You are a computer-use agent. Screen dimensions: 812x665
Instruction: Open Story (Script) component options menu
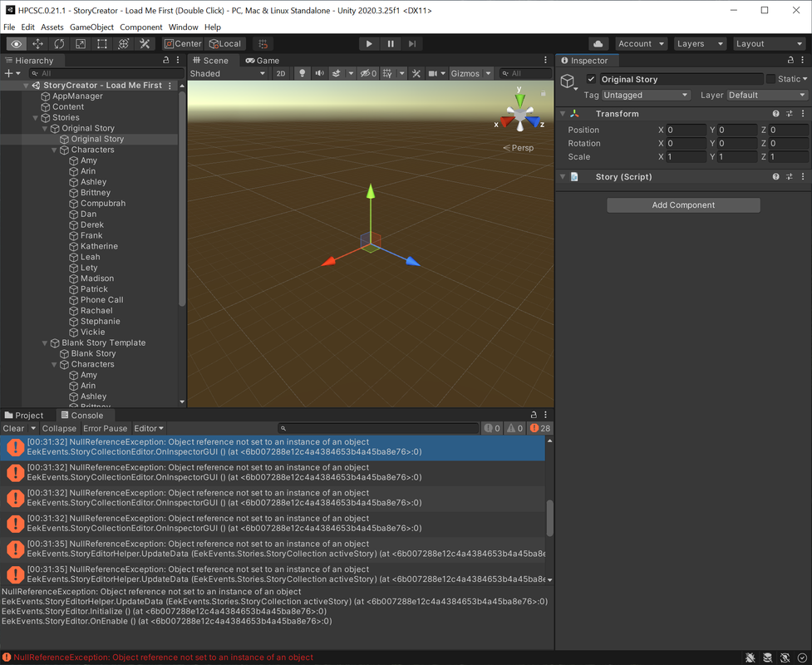pos(803,177)
